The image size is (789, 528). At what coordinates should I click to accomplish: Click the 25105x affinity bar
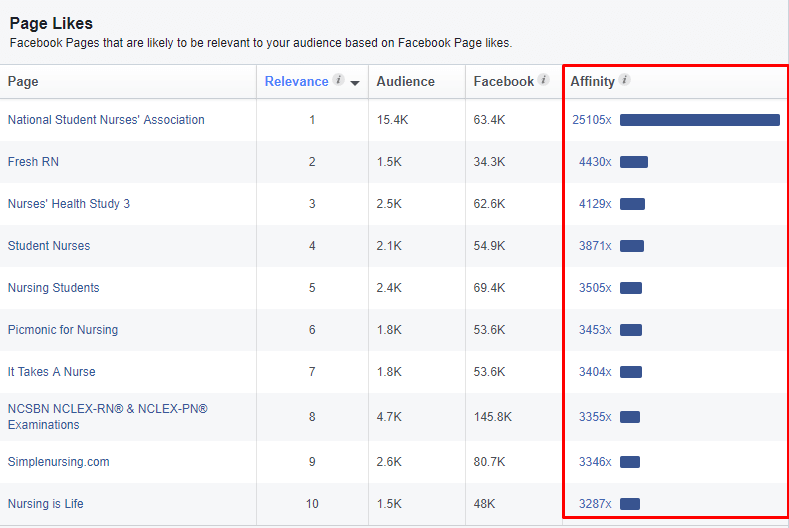(700, 120)
